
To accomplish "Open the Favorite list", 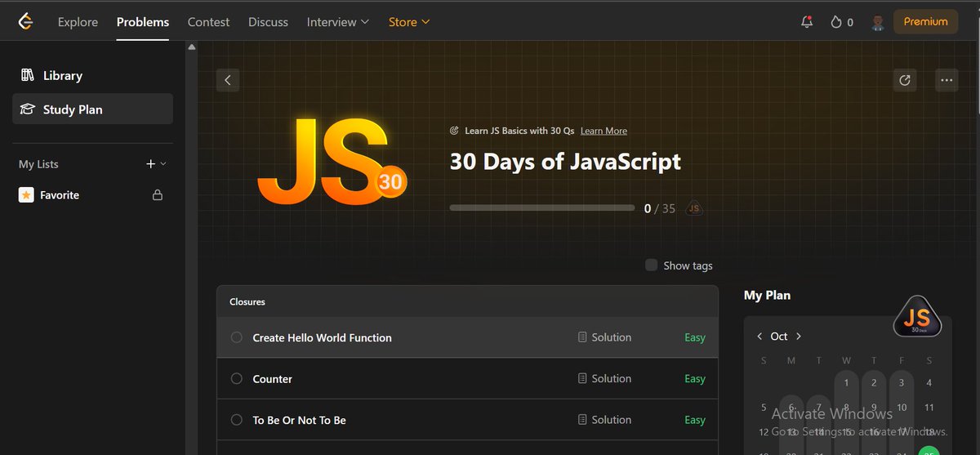I will (x=60, y=195).
